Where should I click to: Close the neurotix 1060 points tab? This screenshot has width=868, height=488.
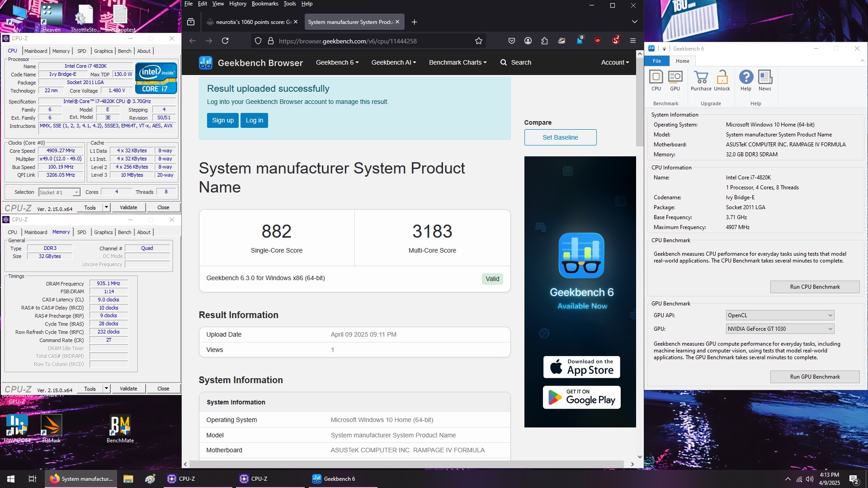click(x=296, y=22)
